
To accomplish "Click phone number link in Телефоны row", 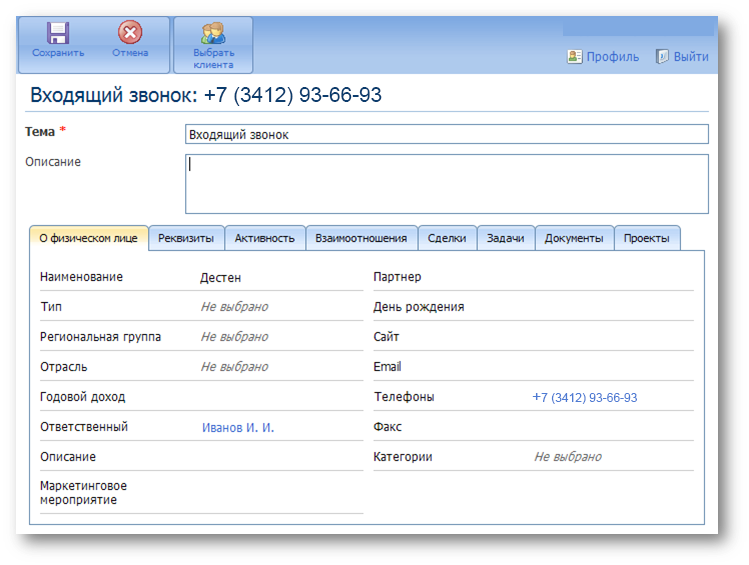I will pyautogui.click(x=585, y=397).
